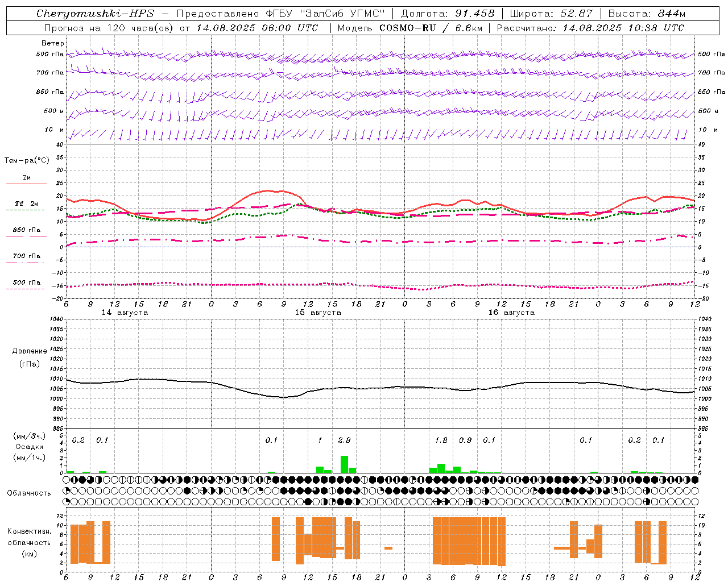Click the "1.8" precipitation total value
The image size is (728, 582).
click(441, 440)
